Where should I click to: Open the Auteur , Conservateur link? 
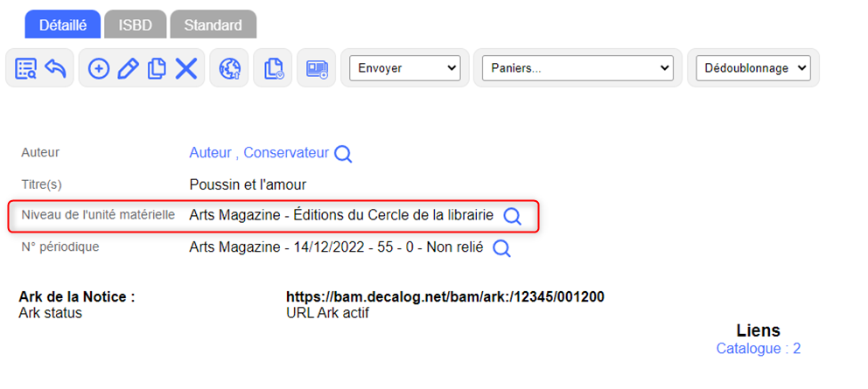click(259, 153)
